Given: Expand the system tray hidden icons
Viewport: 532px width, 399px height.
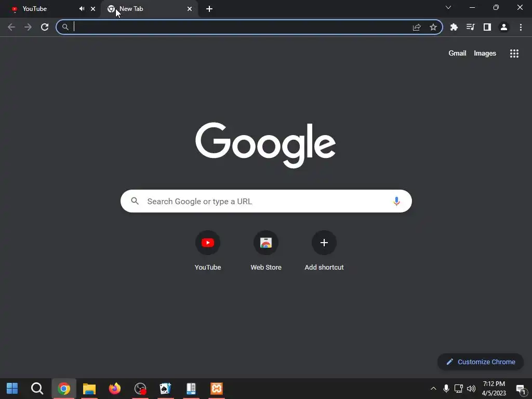Looking at the screenshot, I should pos(433,389).
